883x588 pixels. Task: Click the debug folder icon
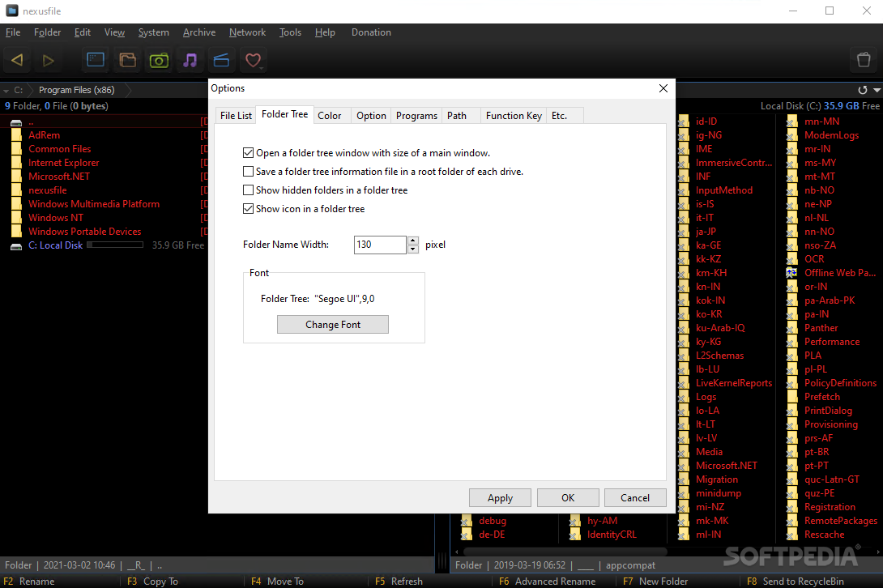467,521
